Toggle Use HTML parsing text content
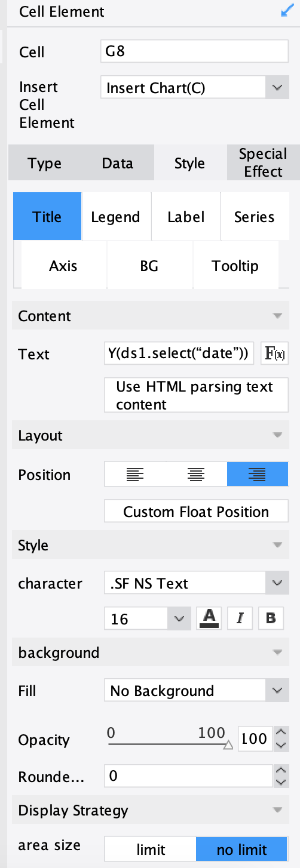Viewport: 300px width, 868px height. point(196,395)
